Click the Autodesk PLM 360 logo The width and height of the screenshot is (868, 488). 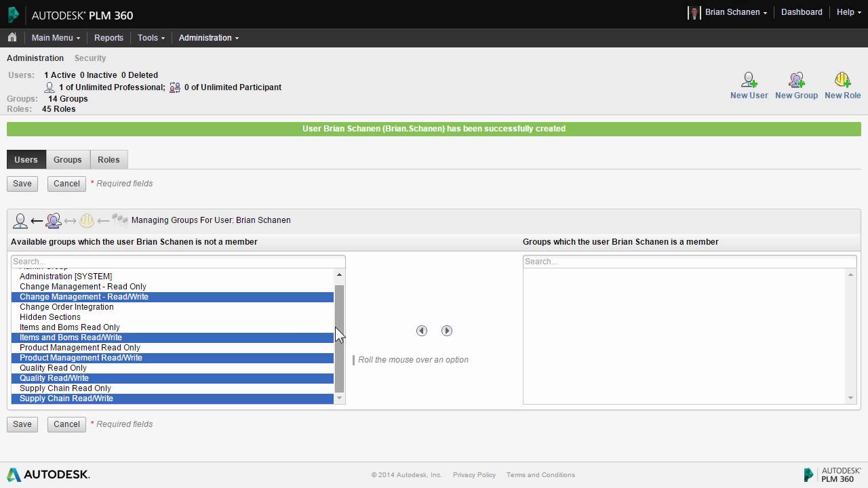(x=71, y=15)
